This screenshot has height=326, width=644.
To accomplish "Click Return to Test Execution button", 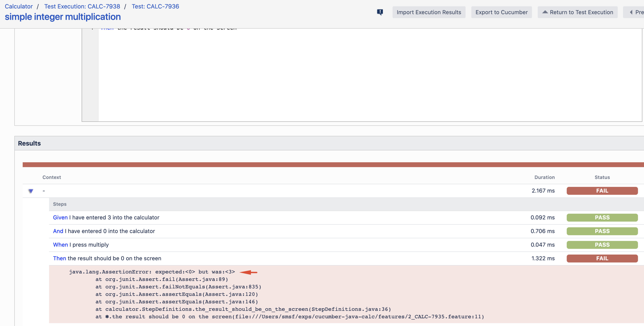I will (x=577, y=12).
